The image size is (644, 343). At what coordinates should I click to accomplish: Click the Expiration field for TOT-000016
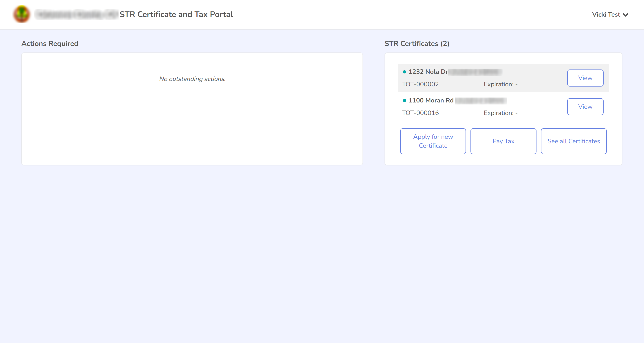point(501,113)
